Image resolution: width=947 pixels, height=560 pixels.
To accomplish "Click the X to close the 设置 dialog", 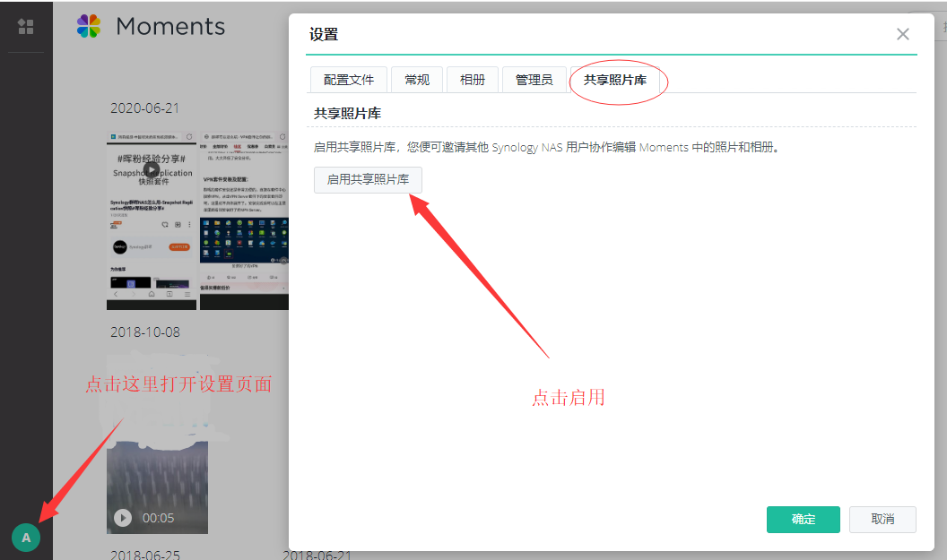I will 903,34.
